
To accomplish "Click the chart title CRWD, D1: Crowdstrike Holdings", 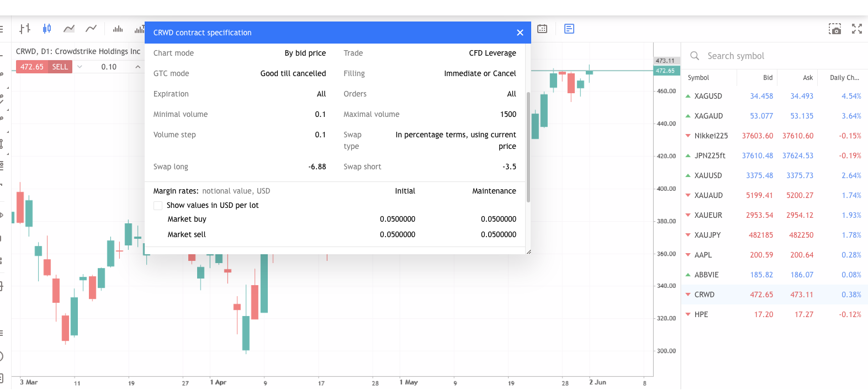I will coord(78,51).
